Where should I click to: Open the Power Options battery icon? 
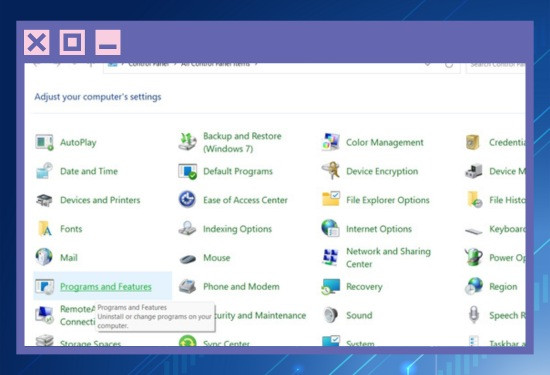pos(474,257)
